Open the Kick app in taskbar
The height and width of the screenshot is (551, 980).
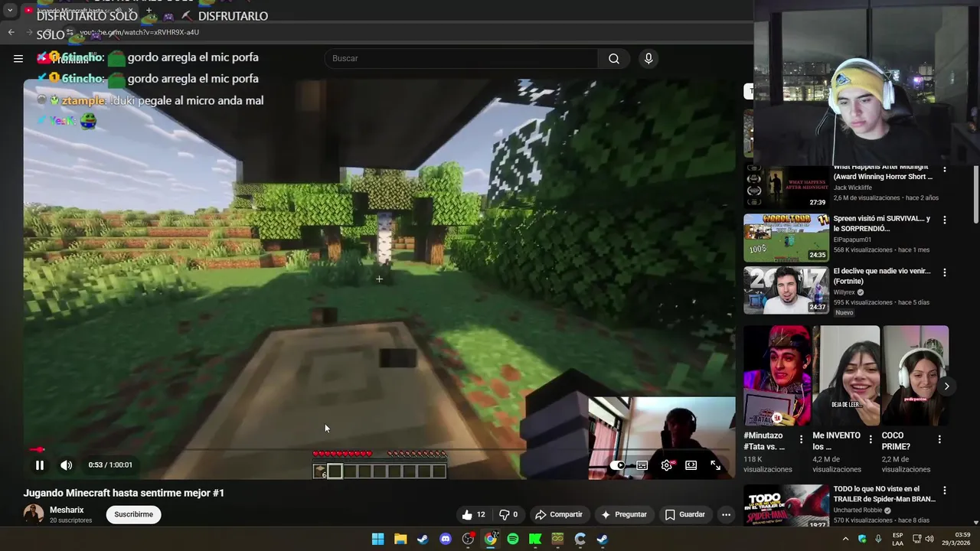(535, 539)
